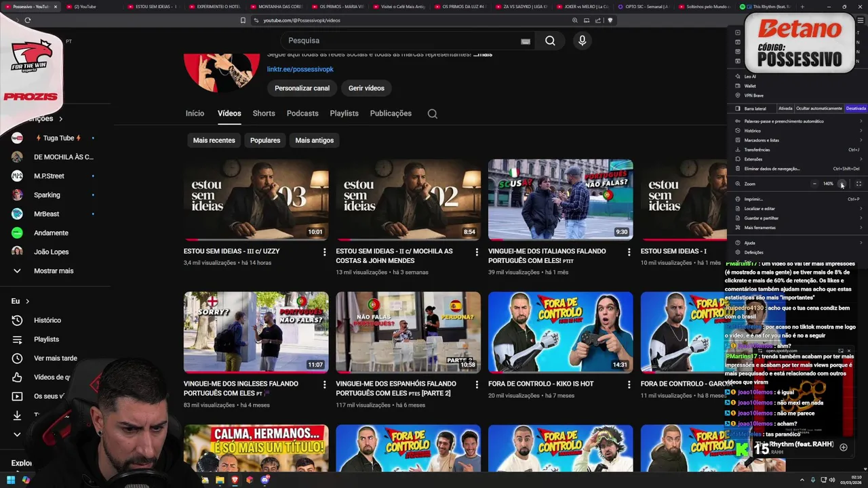Open options for FORA DE CONTROLO KIKO video
868x488 pixels.
click(629, 385)
